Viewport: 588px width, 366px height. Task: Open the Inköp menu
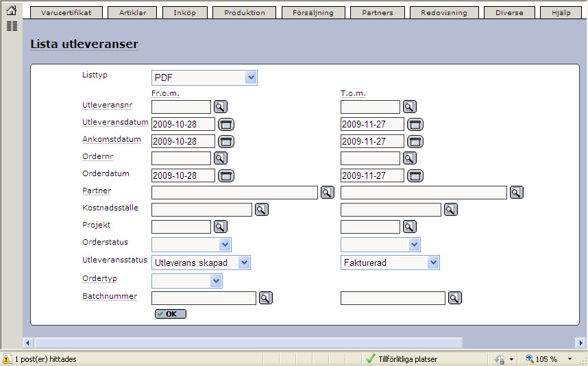point(184,12)
